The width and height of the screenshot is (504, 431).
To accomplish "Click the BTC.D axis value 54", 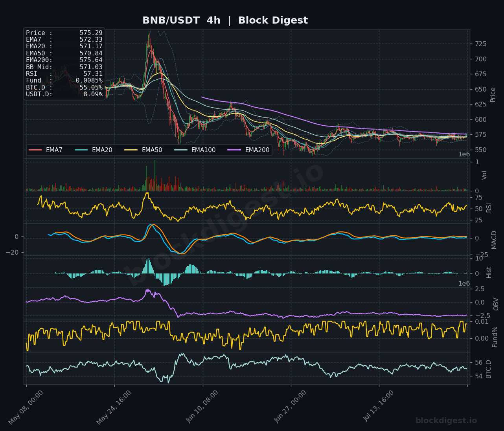I will [479, 376].
